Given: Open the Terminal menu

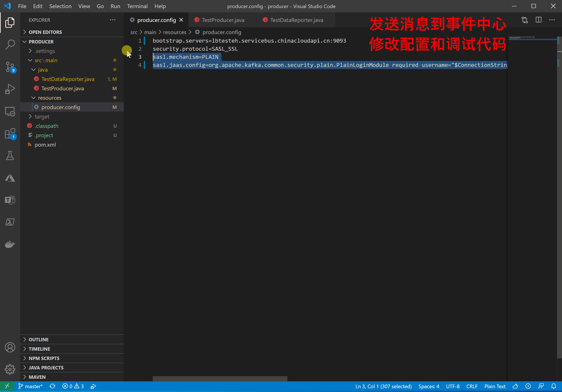Looking at the screenshot, I should click(x=137, y=6).
